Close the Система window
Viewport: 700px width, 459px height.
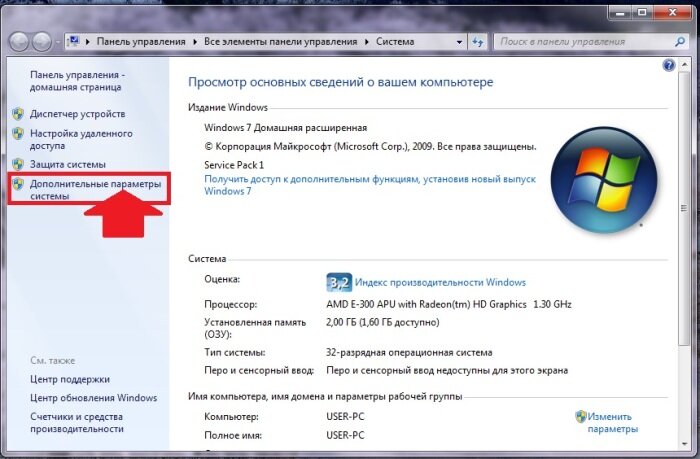(x=673, y=13)
